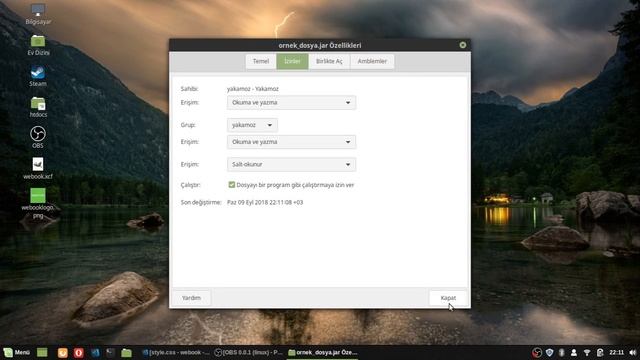Open the terminal panel launcher
The image size is (640, 360).
click(110, 352)
